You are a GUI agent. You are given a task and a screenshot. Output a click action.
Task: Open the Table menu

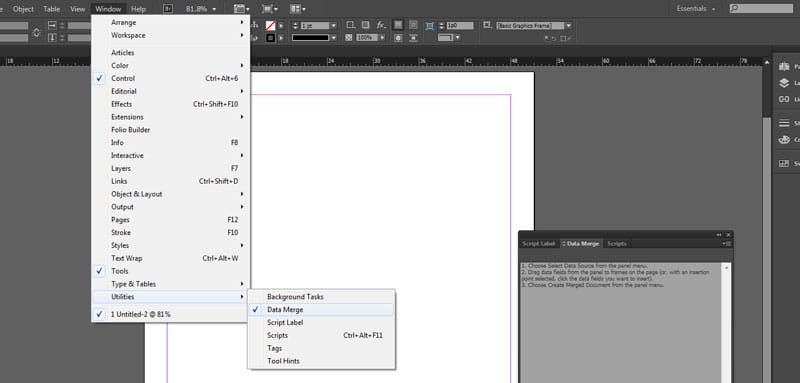tap(52, 9)
